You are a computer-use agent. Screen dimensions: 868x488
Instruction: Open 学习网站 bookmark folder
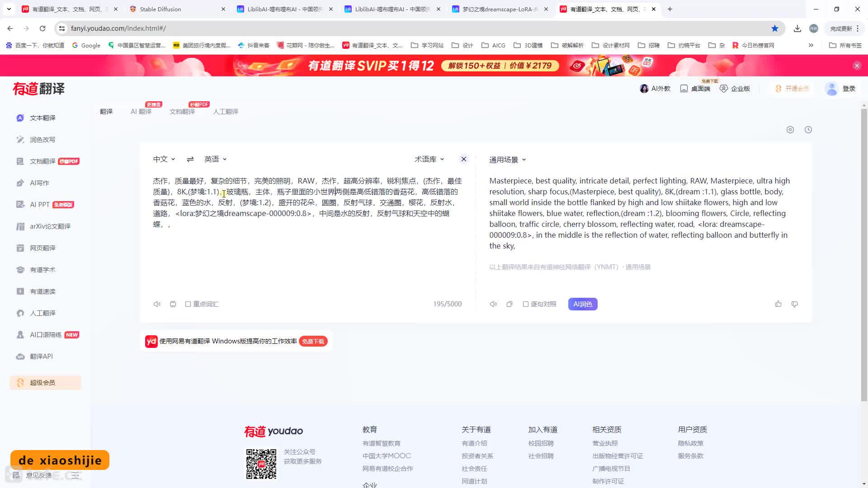pos(427,45)
